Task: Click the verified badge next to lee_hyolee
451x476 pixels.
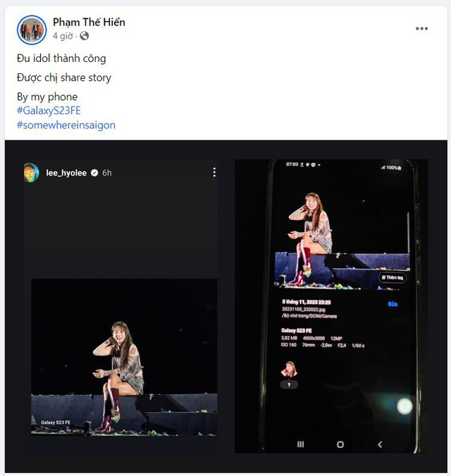Action: point(93,173)
